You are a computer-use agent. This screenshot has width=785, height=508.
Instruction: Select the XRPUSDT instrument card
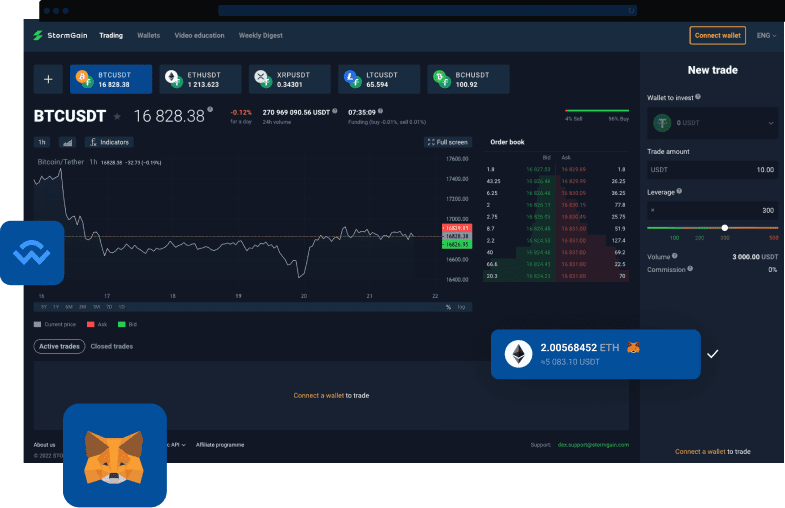coord(289,79)
